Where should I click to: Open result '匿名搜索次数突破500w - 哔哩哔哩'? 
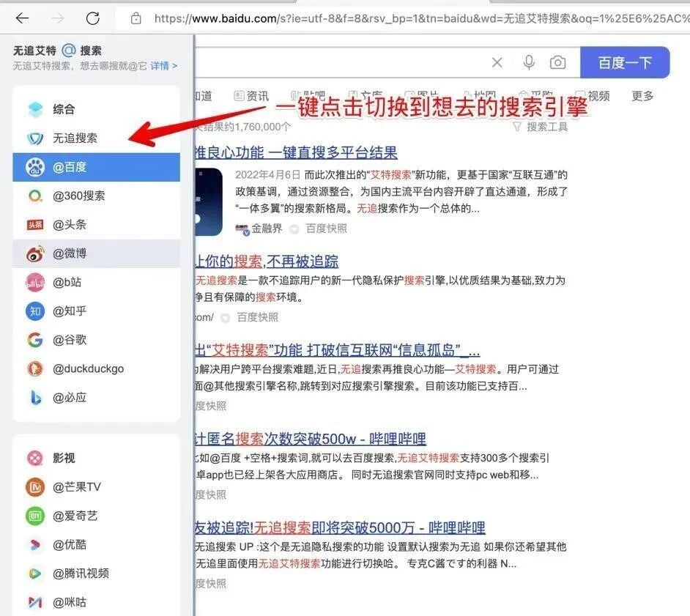click(x=311, y=439)
